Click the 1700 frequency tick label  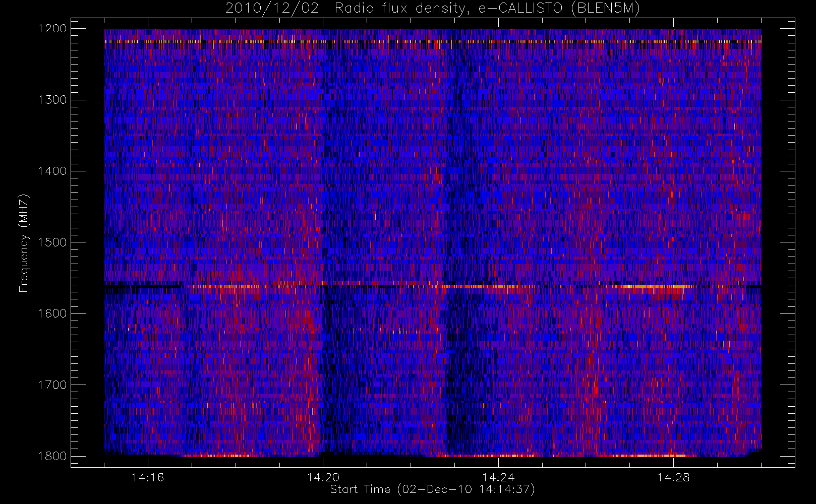[52, 385]
